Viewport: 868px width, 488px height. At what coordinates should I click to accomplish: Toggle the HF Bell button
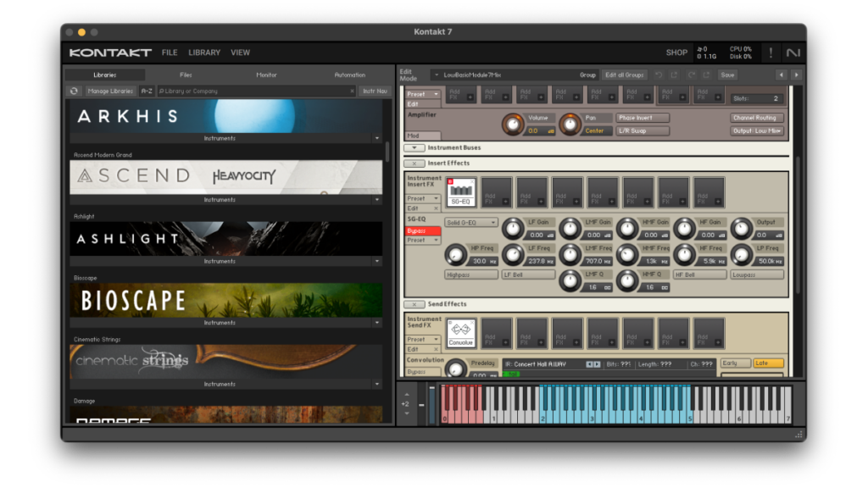pyautogui.click(x=699, y=275)
